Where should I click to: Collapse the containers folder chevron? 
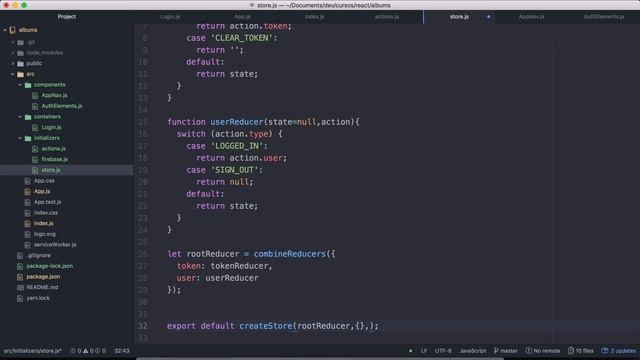(x=20, y=117)
